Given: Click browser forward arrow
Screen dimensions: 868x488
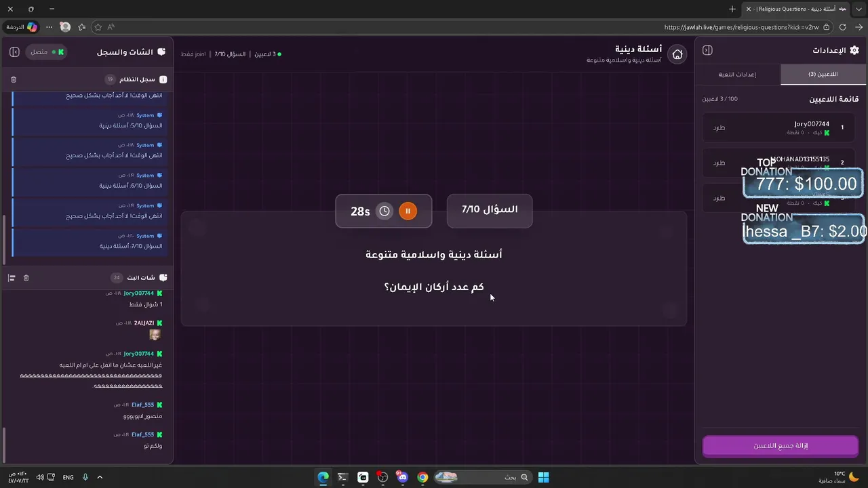Looking at the screenshot, I should click(x=858, y=27).
